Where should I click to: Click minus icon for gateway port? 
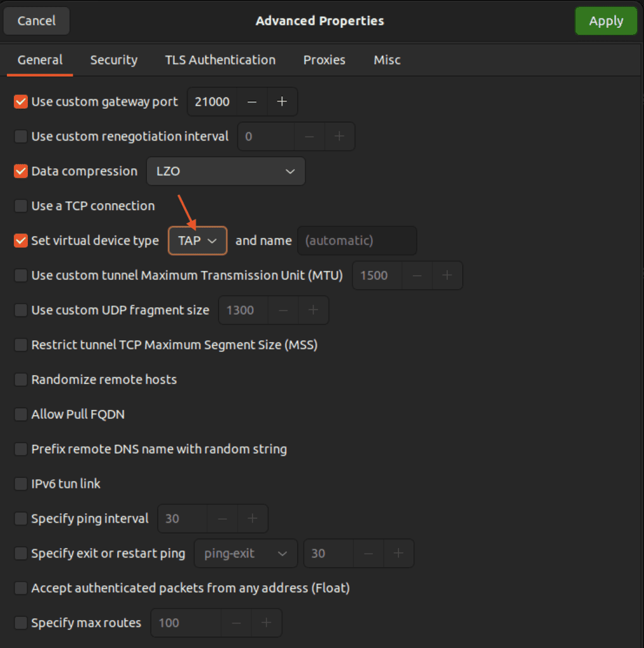click(252, 102)
